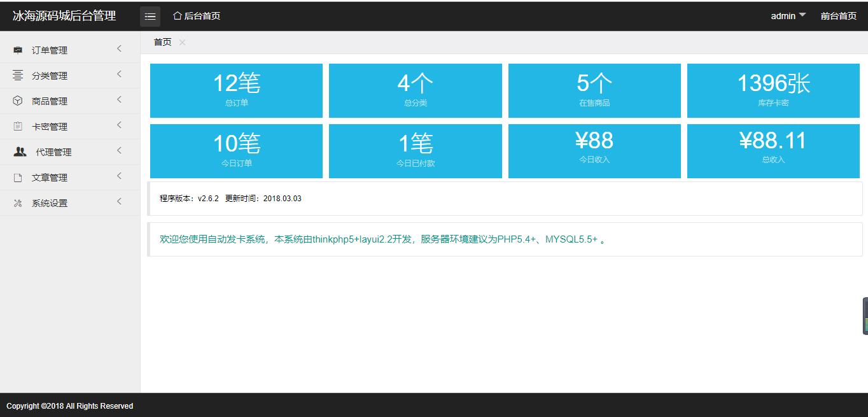Go to 前台首页 link
Image resolution: width=868 pixels, height=417 pixels.
tap(838, 16)
